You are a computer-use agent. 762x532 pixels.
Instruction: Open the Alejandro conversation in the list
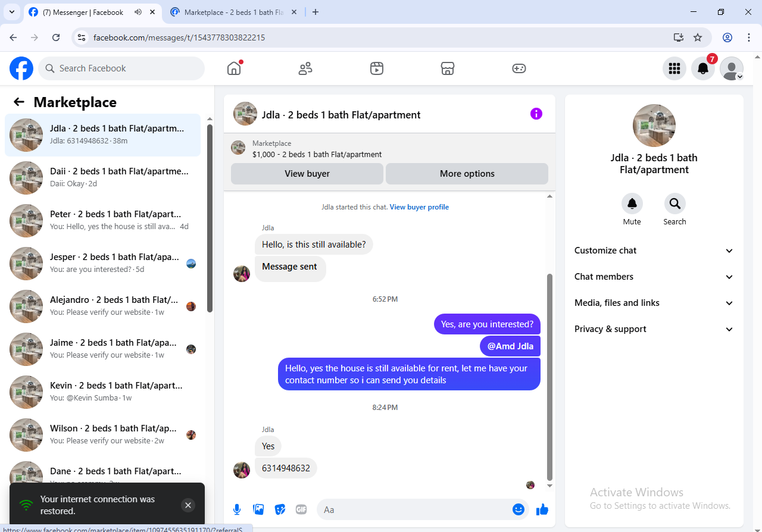point(103,306)
